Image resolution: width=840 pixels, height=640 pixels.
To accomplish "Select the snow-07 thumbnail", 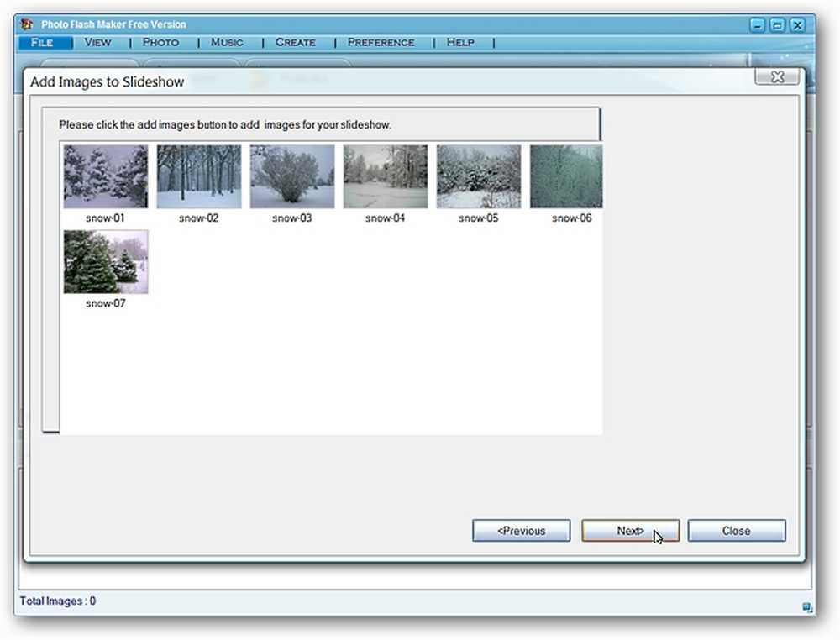I will pyautogui.click(x=106, y=262).
